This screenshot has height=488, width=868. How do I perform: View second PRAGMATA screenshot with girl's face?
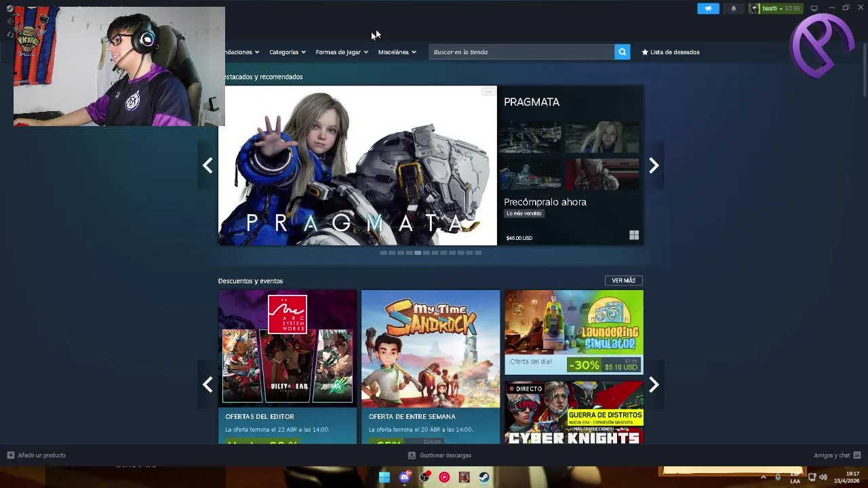click(x=602, y=138)
